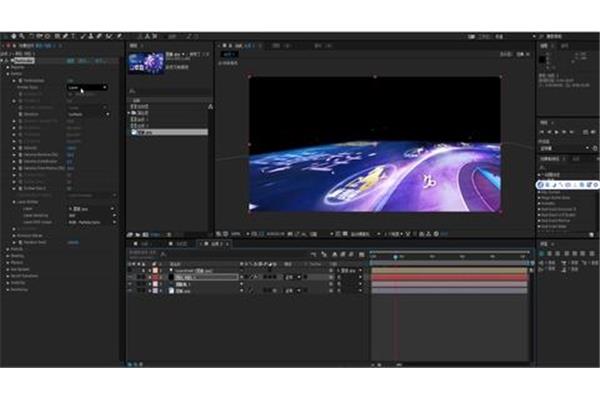
Task: Jump to last frame in Preview panel
Action: click(x=572, y=132)
